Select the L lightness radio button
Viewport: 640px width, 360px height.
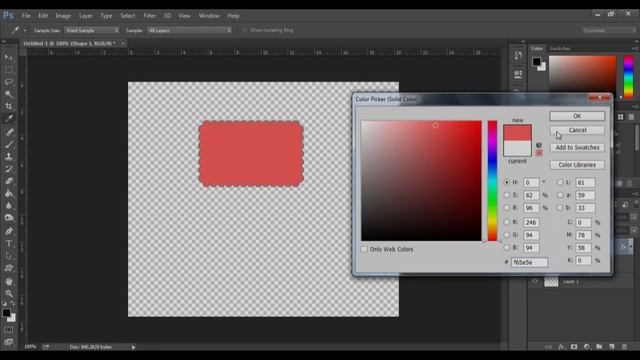[560, 182]
